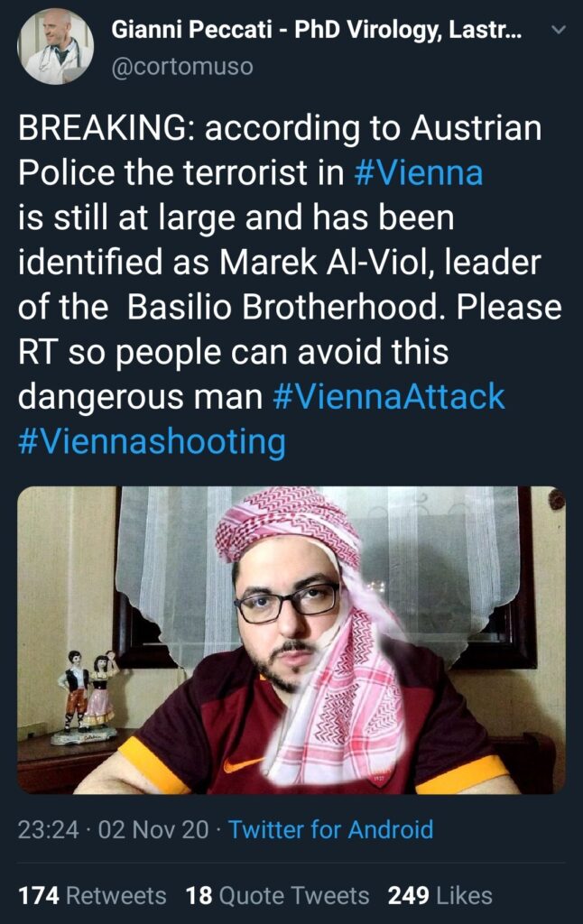View the 18 Quote Tweets list
The width and height of the screenshot is (583, 924).
(278, 896)
